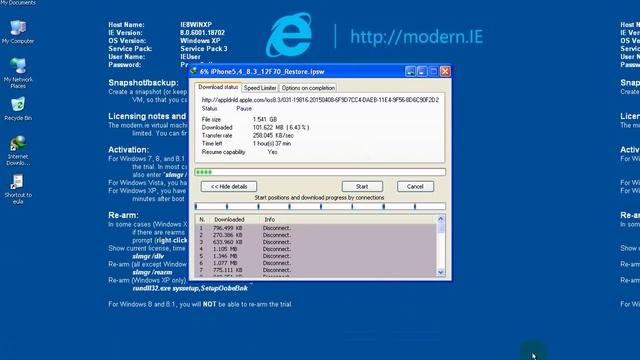Close the IDM download dialog
The height and width of the screenshot is (360, 640).
coord(445,71)
